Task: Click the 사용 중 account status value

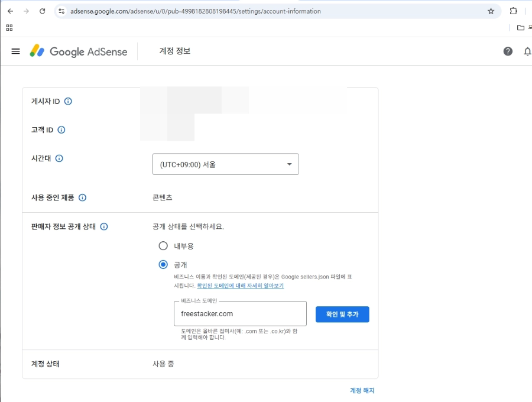Action: [163, 364]
